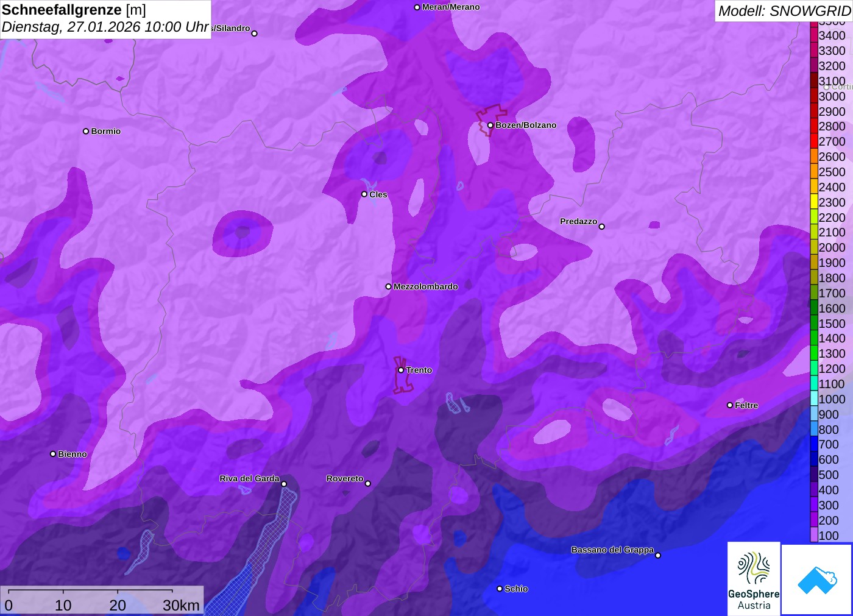
Task: Click the Meran/Merano map marker
Action: click(x=417, y=7)
